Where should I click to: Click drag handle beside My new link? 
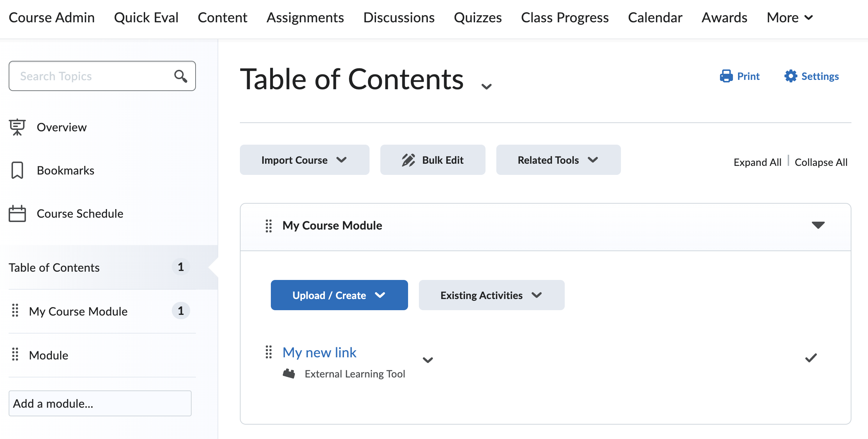269,352
